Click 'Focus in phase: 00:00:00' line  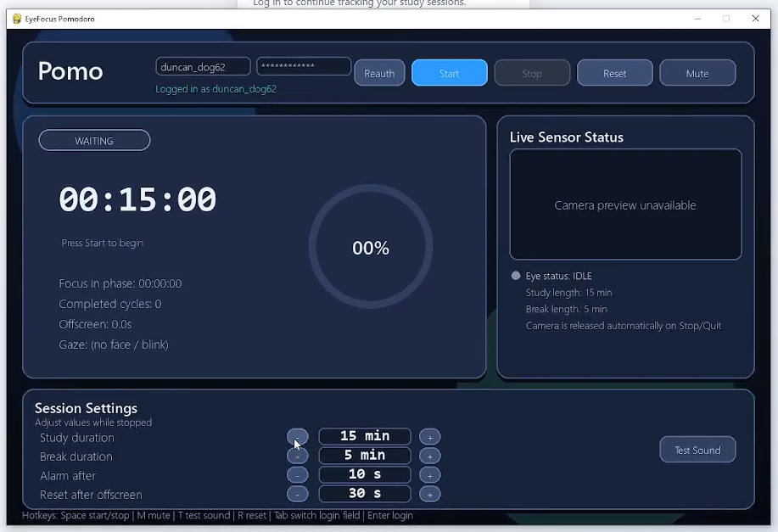pos(120,283)
